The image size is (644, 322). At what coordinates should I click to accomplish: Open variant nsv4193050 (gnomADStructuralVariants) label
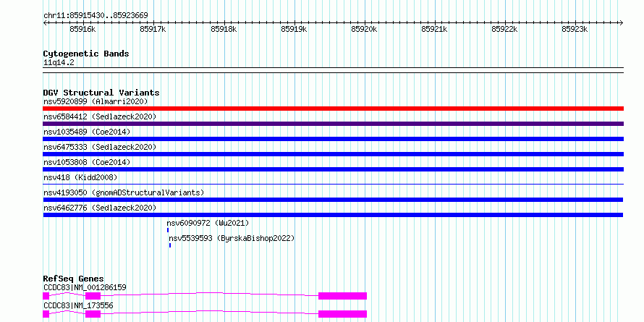(x=124, y=192)
